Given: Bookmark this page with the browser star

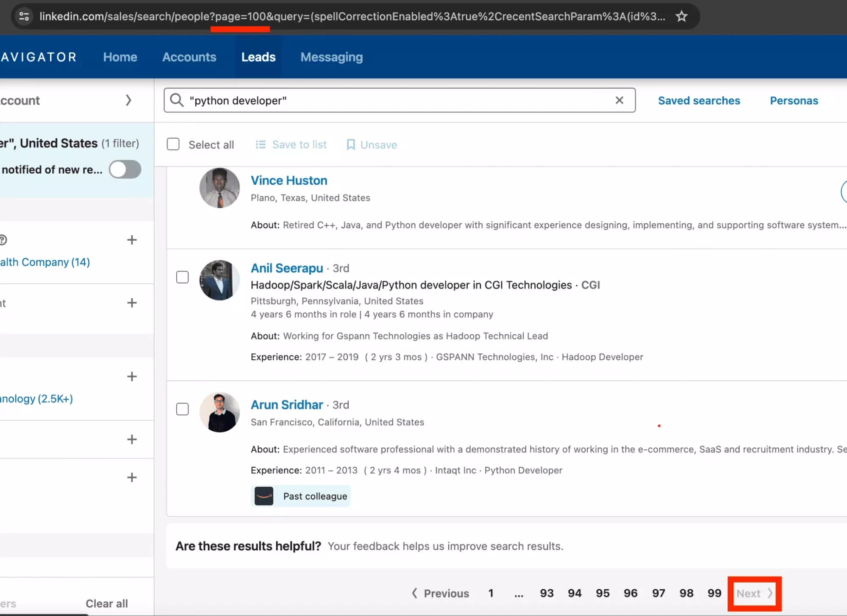Looking at the screenshot, I should click(x=681, y=17).
